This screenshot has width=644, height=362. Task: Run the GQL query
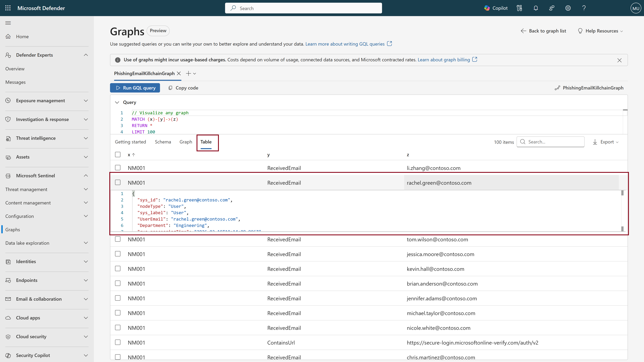click(135, 88)
